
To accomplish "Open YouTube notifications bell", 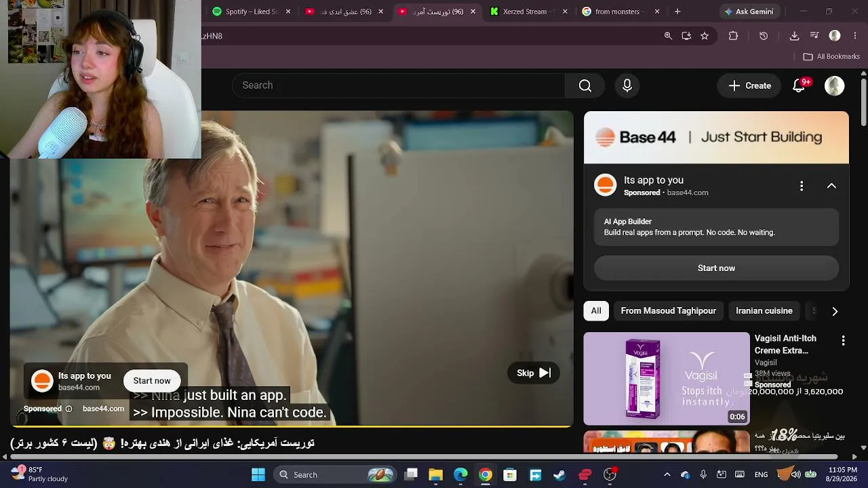I will (799, 85).
